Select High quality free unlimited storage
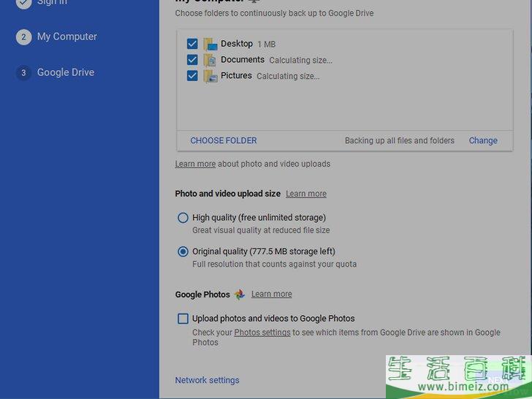Image resolution: width=532 pixels, height=399 pixels. tap(183, 218)
